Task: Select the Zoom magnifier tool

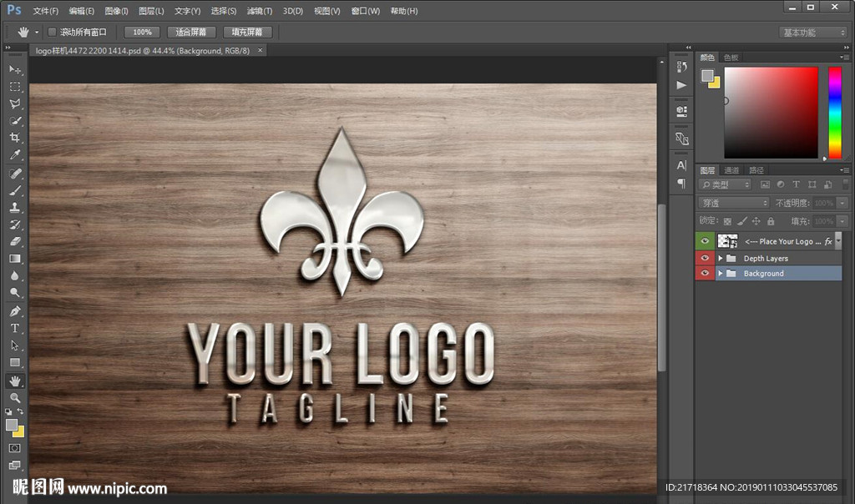Action: 15,398
